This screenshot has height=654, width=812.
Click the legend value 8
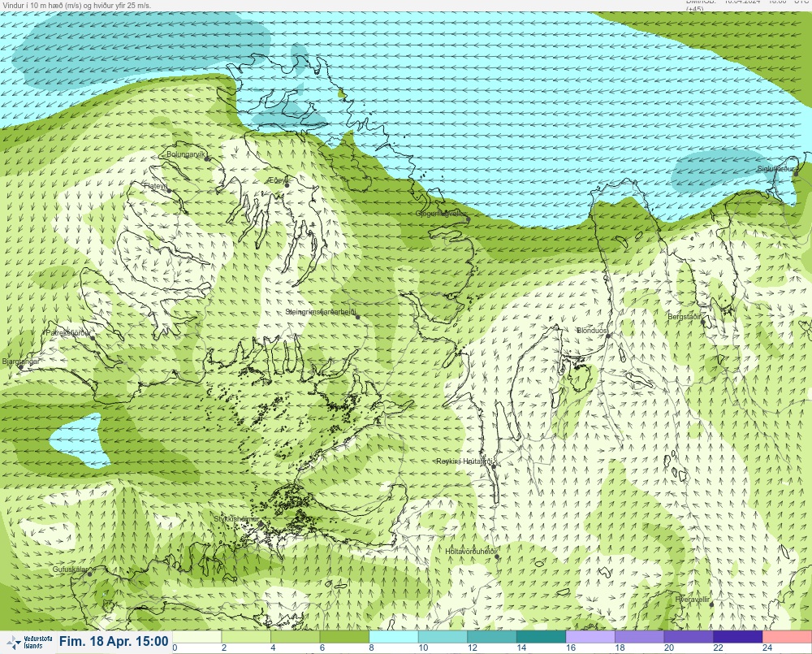pyautogui.click(x=371, y=648)
